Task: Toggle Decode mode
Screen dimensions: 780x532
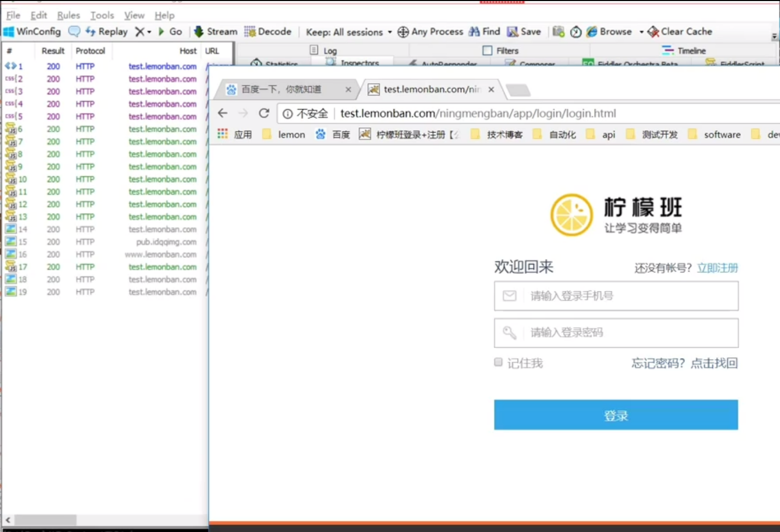Action: (x=267, y=31)
